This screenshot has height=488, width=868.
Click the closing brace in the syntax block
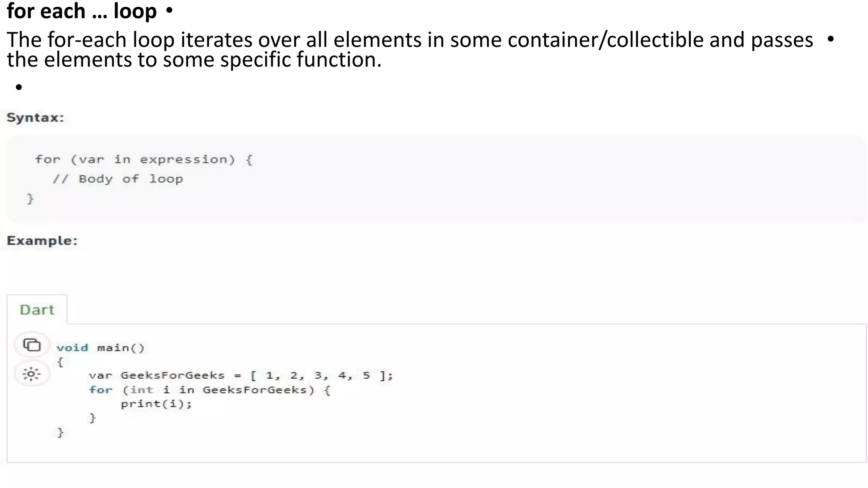coord(30,198)
